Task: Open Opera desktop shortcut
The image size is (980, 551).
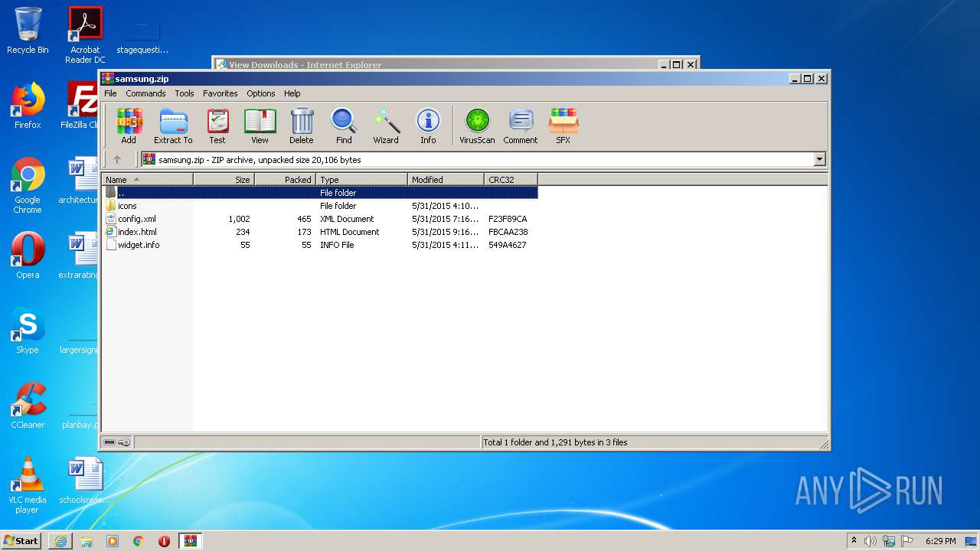Action: 28,256
